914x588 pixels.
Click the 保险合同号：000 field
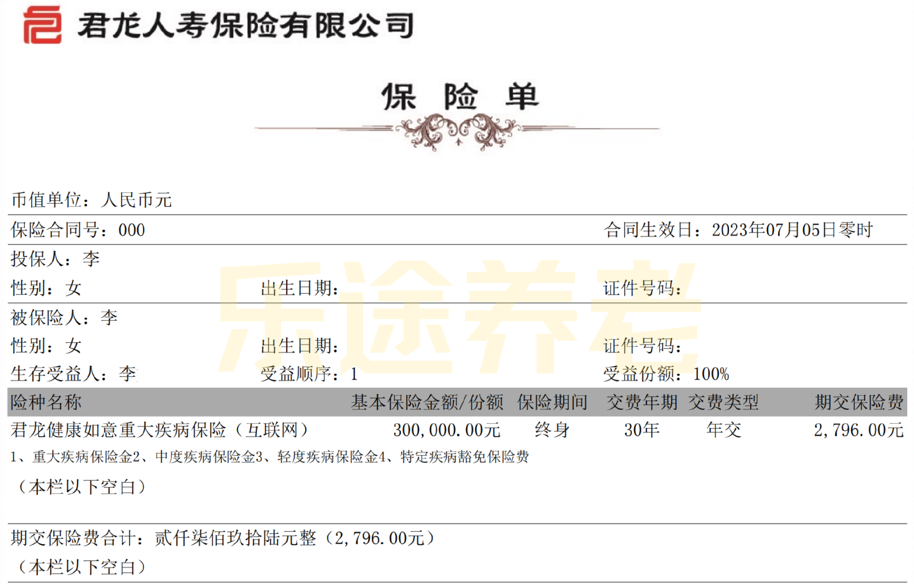pyautogui.click(x=78, y=230)
